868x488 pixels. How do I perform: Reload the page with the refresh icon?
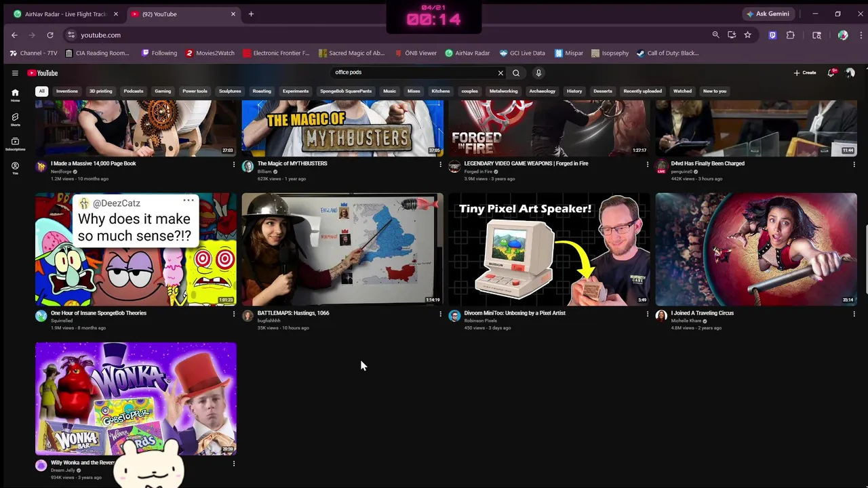click(50, 35)
